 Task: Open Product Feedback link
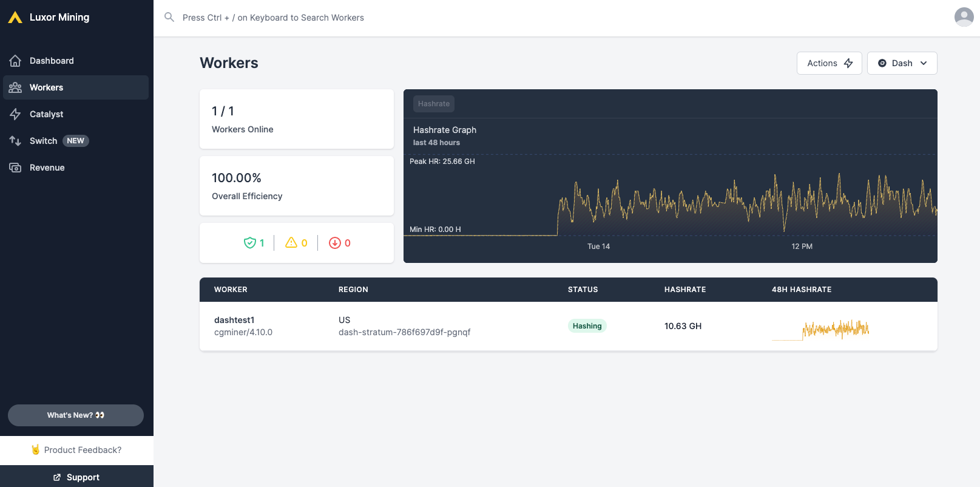pos(76,450)
